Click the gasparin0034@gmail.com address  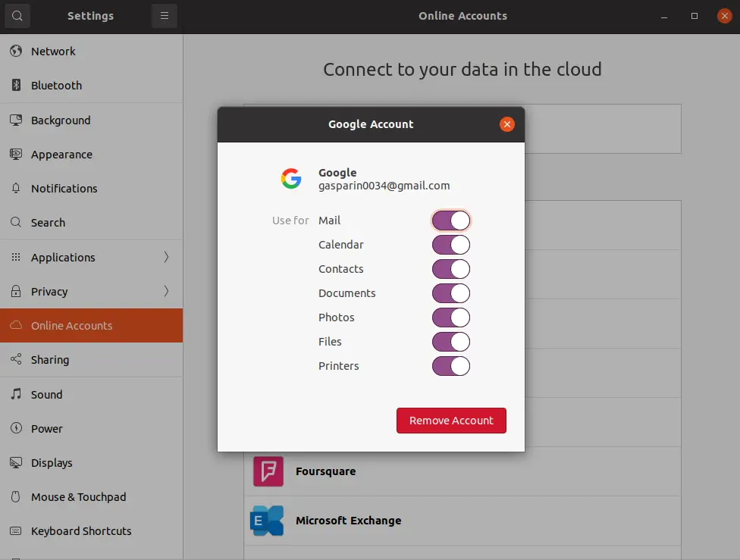click(x=384, y=186)
